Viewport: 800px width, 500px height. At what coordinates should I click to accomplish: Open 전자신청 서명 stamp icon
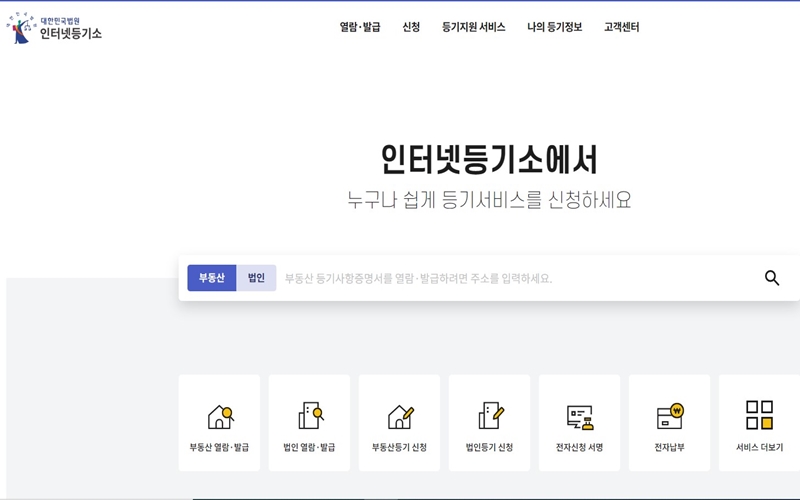coord(580,418)
